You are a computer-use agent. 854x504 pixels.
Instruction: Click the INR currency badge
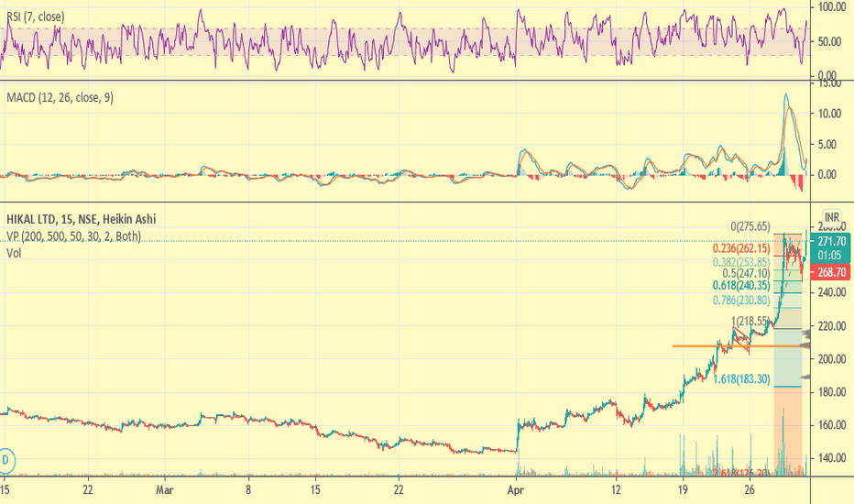click(832, 217)
